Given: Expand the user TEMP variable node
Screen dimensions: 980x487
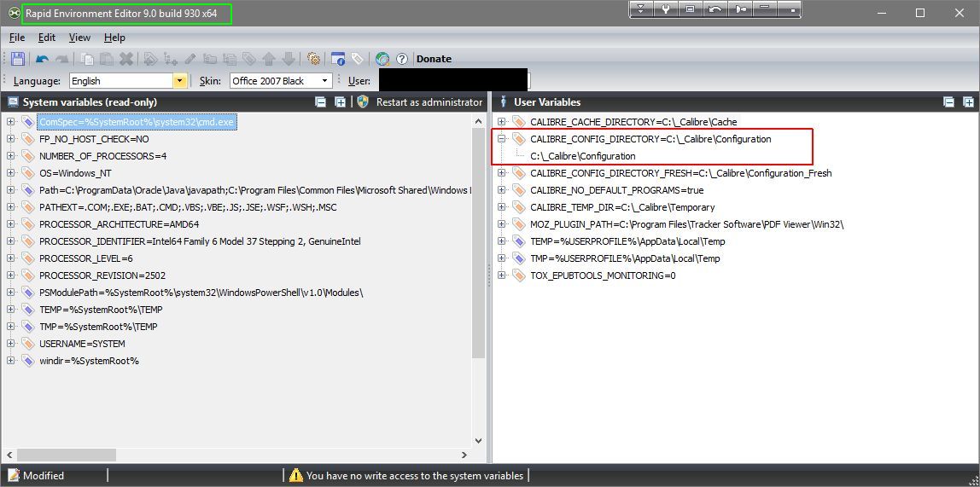Looking at the screenshot, I should pos(501,241).
